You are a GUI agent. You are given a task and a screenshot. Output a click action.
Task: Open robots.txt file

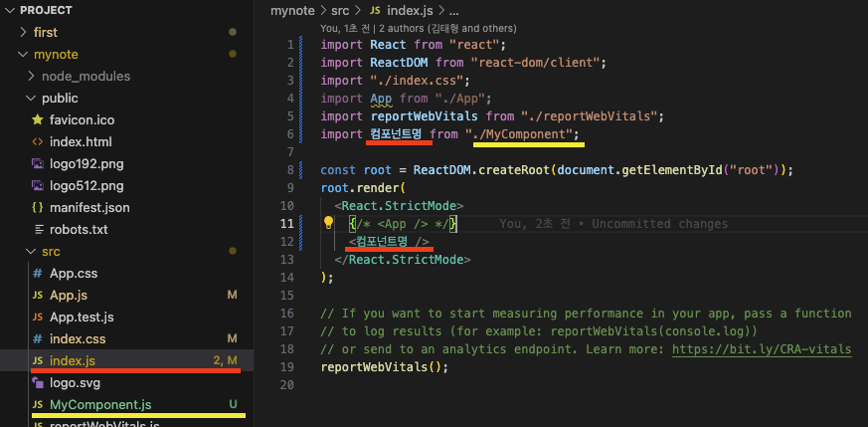79,229
